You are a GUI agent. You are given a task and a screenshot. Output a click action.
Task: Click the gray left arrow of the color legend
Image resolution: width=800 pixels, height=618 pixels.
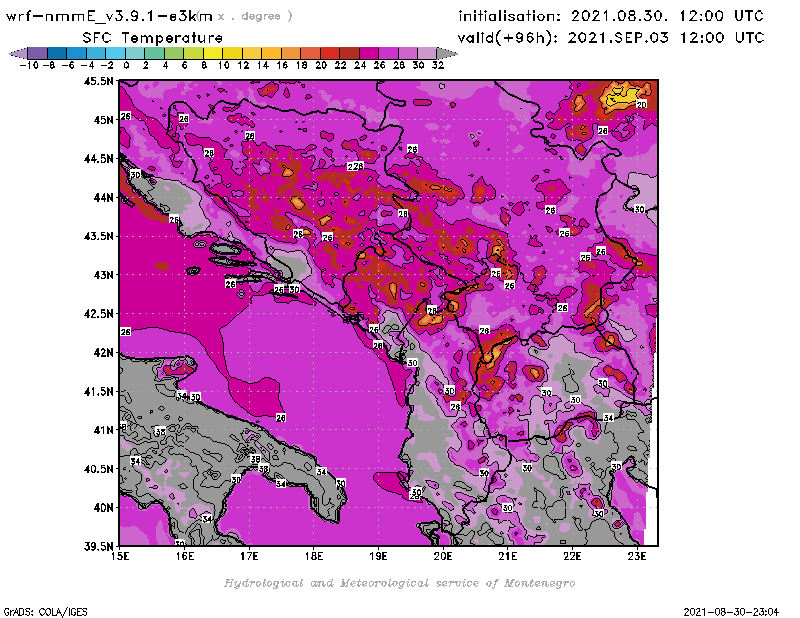17,53
